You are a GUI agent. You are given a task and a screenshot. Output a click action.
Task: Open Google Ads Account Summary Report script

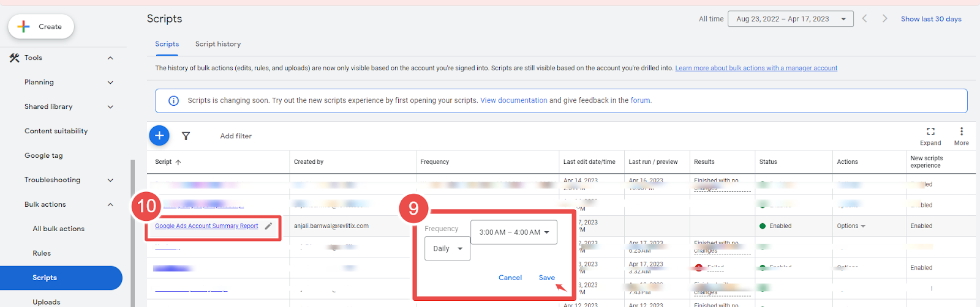point(206,226)
